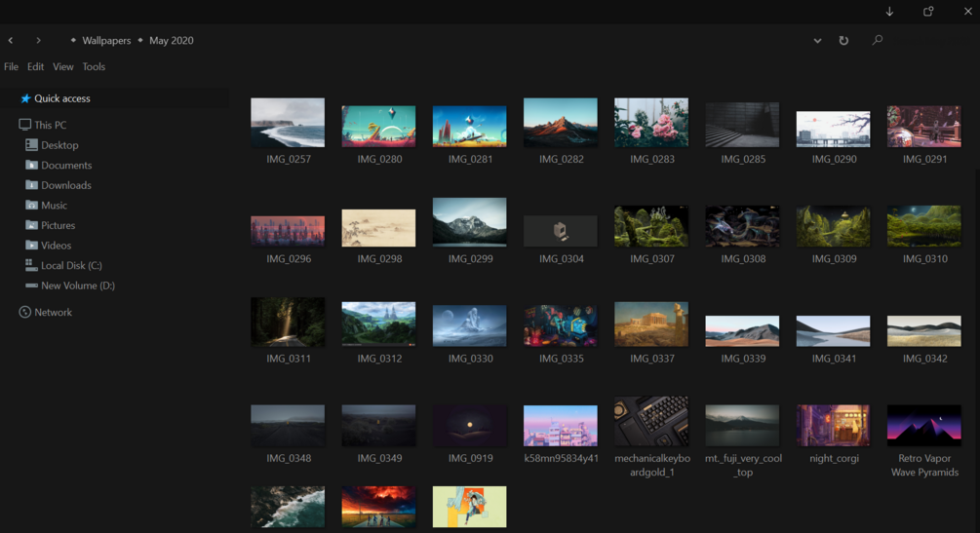Click the Documents folder icon
The width and height of the screenshot is (980, 533).
(32, 165)
